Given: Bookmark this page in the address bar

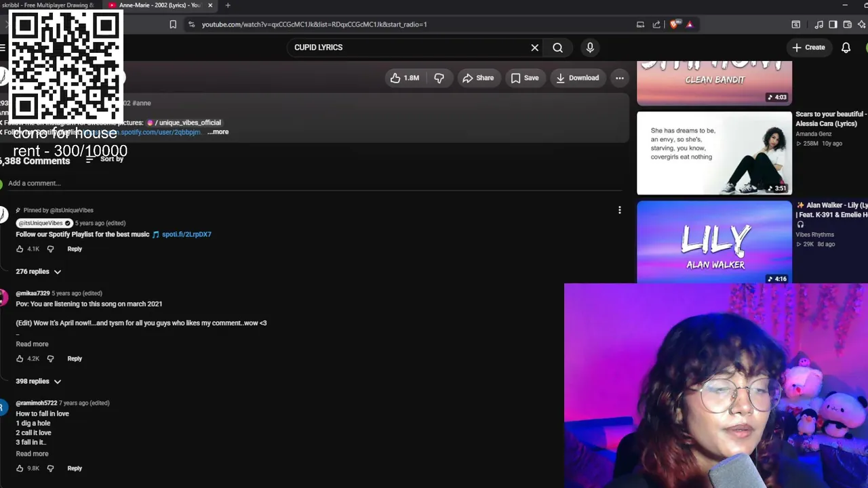Looking at the screenshot, I should coord(173,24).
